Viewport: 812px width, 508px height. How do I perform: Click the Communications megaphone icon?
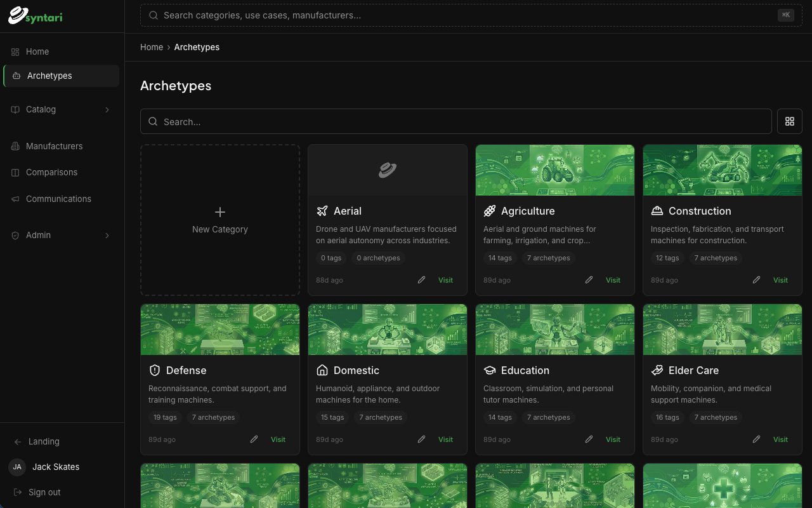pos(15,199)
